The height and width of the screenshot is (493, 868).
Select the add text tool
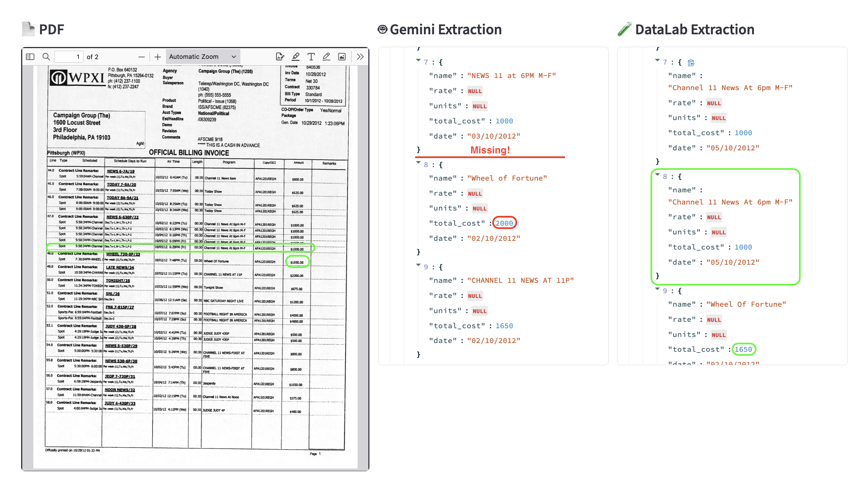point(311,56)
